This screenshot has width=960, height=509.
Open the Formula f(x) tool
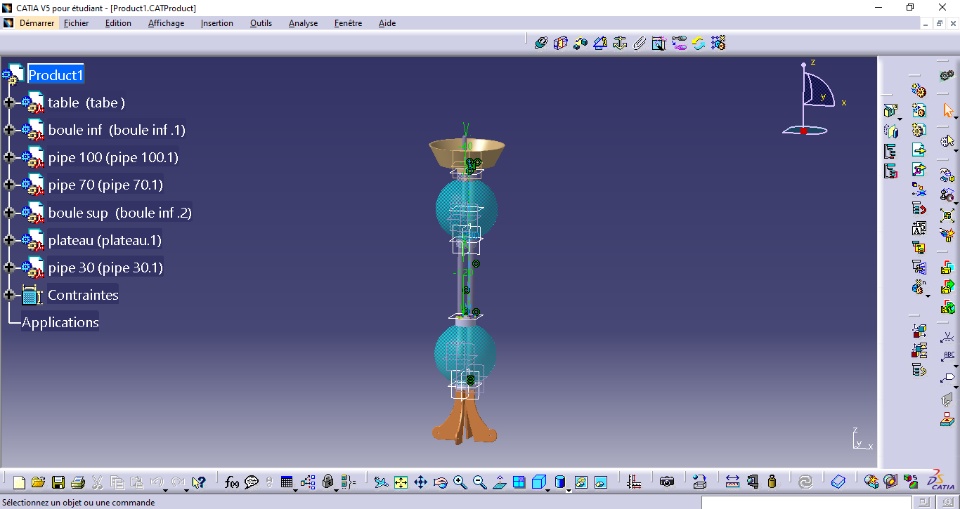[231, 483]
